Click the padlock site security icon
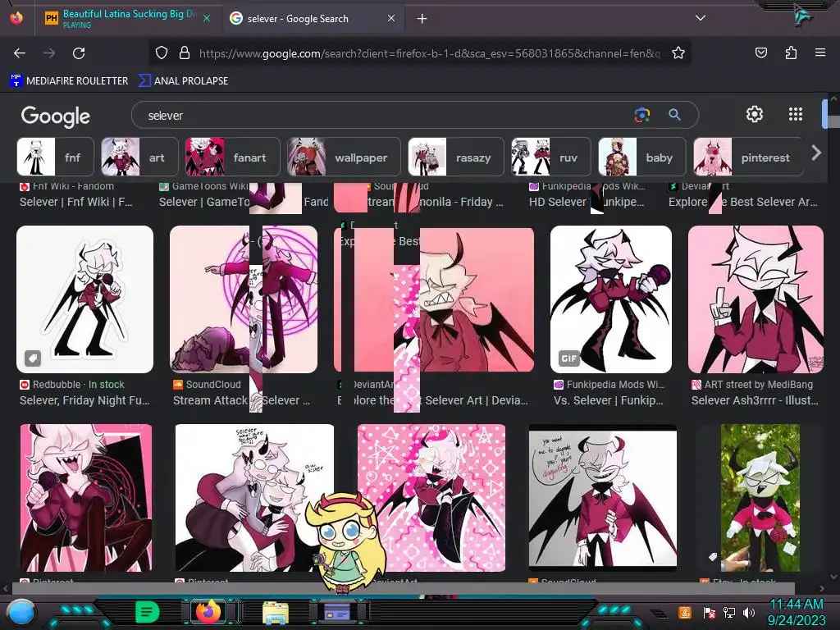The image size is (840, 630). [x=185, y=53]
